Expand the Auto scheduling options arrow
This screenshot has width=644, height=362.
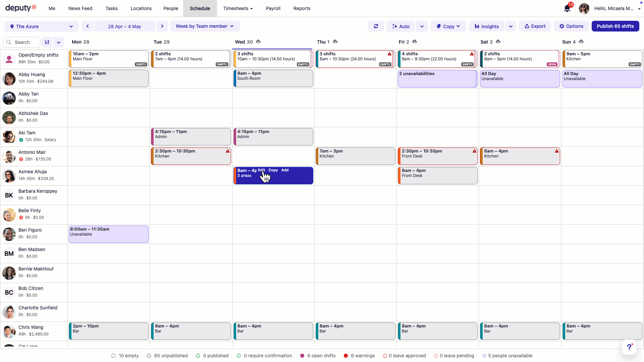(422, 26)
